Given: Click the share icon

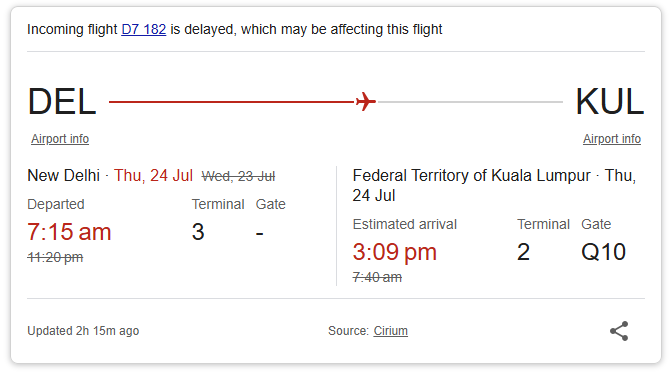Looking at the screenshot, I should click(619, 331).
